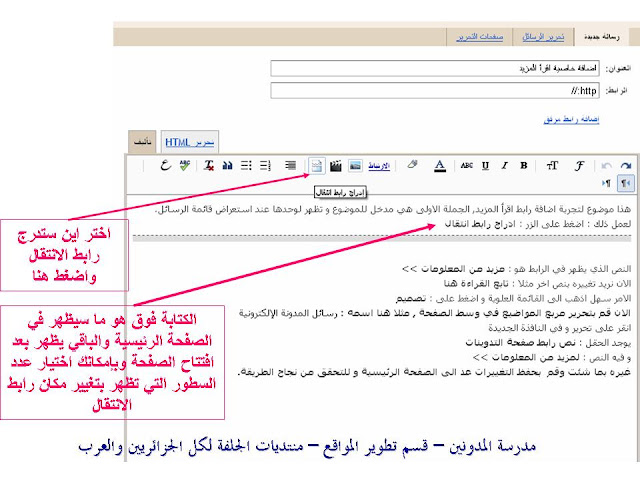Screen dimensions: 640x480
Task: Click text مزيد من المعلومات >> on first line below break
Action: coord(453,269)
